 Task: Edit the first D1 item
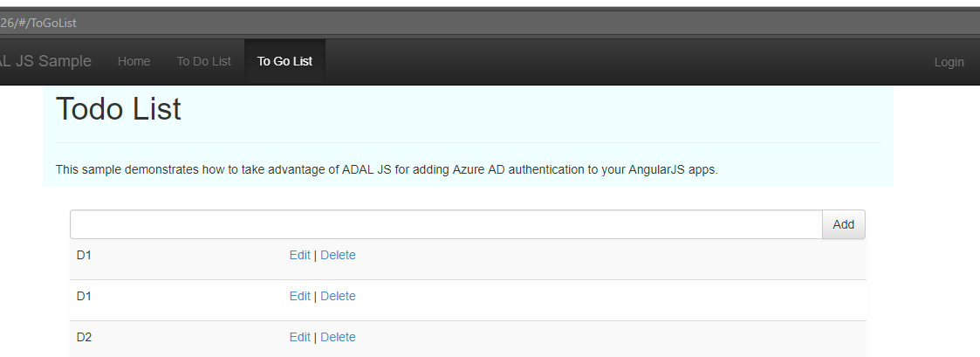[x=299, y=255]
